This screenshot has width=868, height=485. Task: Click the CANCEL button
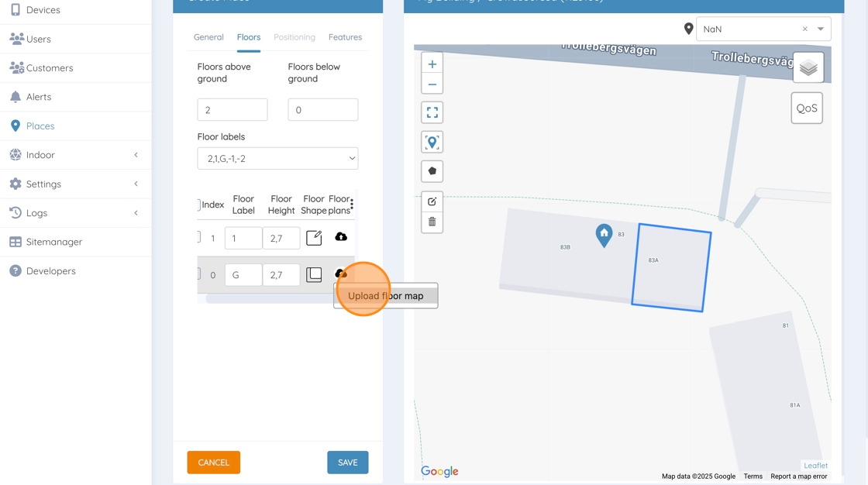coord(214,463)
